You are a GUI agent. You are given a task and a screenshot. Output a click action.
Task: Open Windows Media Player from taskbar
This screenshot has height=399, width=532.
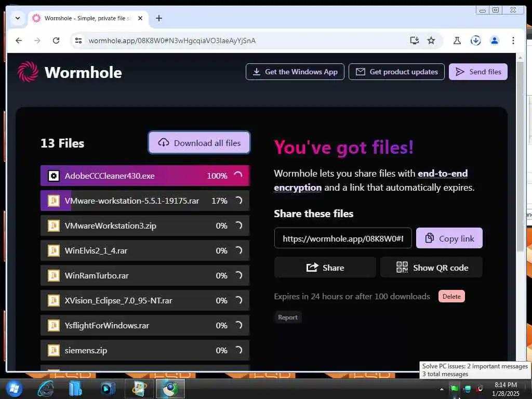point(108,389)
